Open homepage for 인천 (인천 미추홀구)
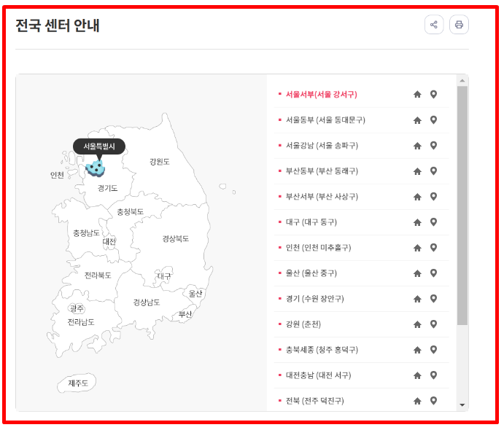Viewport: 504px width, 430px height. (417, 248)
